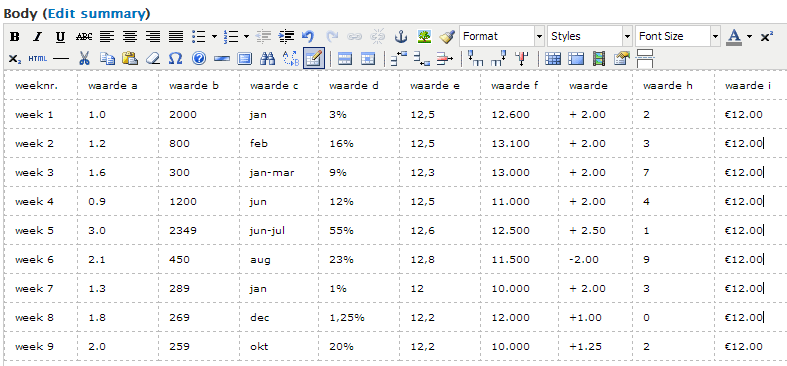Screen dimensions: 787x366
Task: Undo the last change
Action: point(308,37)
